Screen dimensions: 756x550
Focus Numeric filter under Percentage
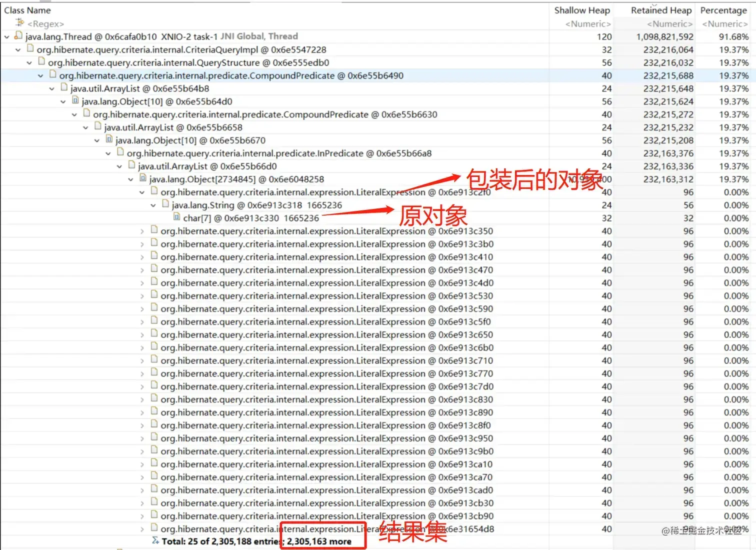(x=725, y=23)
